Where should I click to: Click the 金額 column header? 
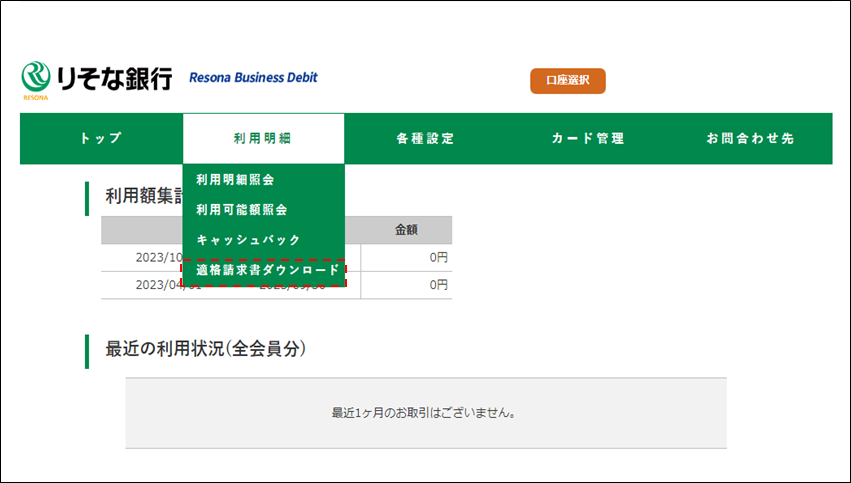(x=406, y=230)
